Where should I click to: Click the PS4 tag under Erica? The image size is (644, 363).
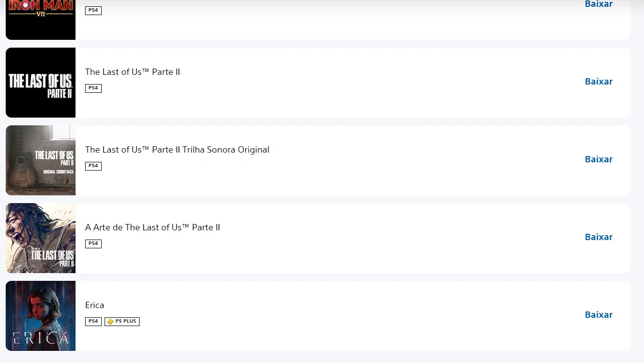[x=93, y=321]
